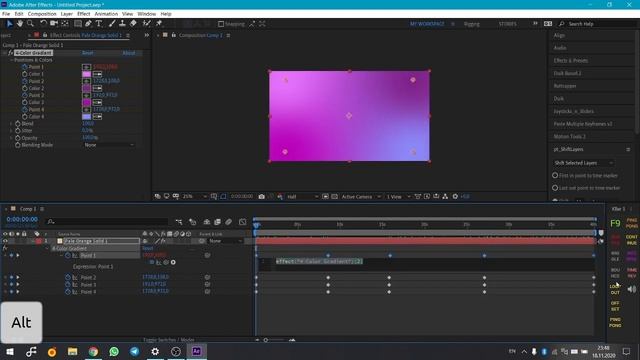The image size is (640, 360).
Task: Open the Animation menu
Action: pyautogui.click(x=106, y=13)
